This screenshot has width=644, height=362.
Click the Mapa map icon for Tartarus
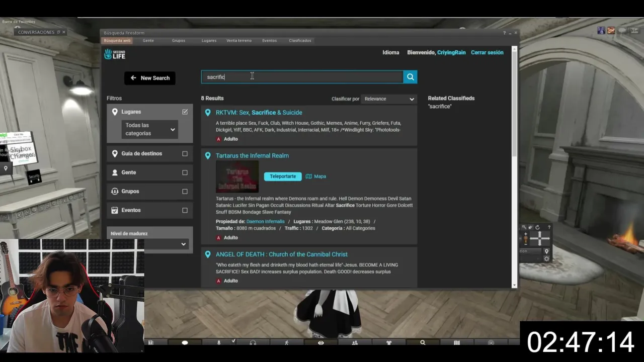309,176
